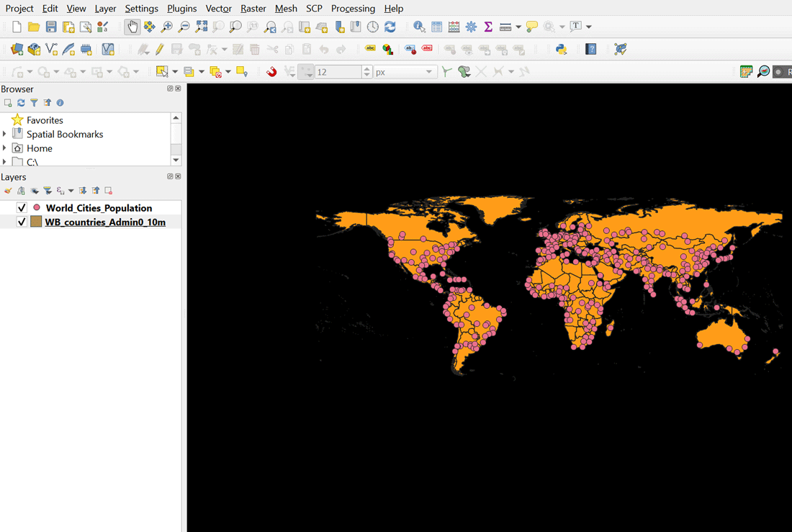Refresh the map canvas with the toolbar refresh icon
792x532 pixels.
click(x=390, y=27)
